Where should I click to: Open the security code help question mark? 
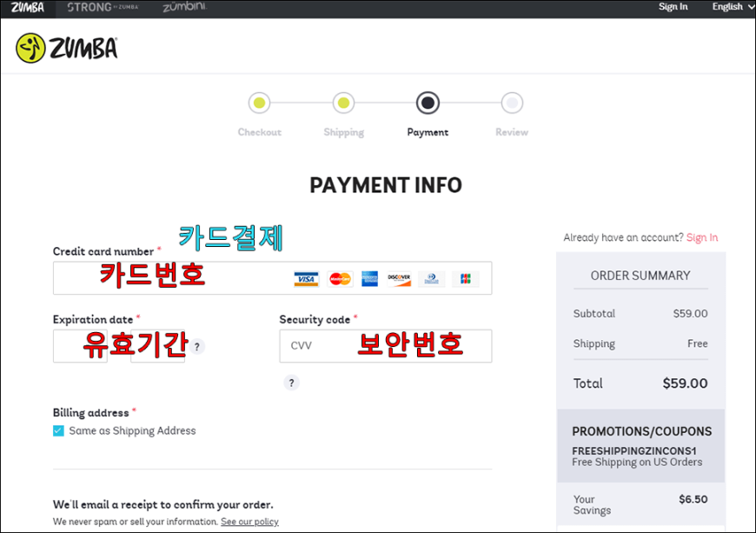291,383
